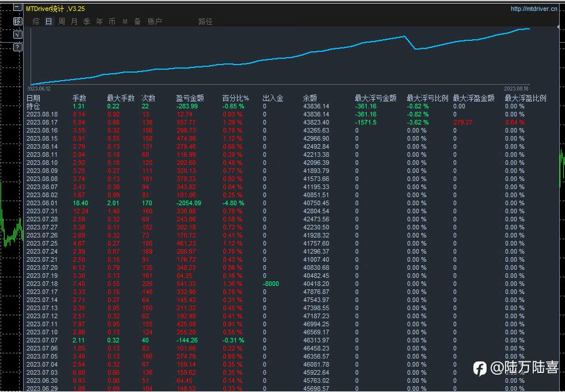Click the 最大手数 column header
Screen dimensions: 565x392
pyautogui.click(x=120, y=98)
